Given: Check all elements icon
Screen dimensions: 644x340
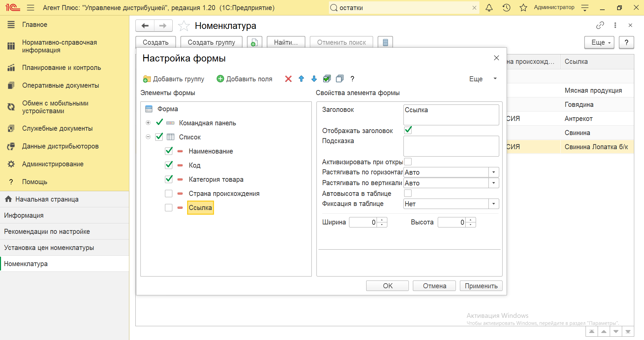Looking at the screenshot, I should point(327,79).
